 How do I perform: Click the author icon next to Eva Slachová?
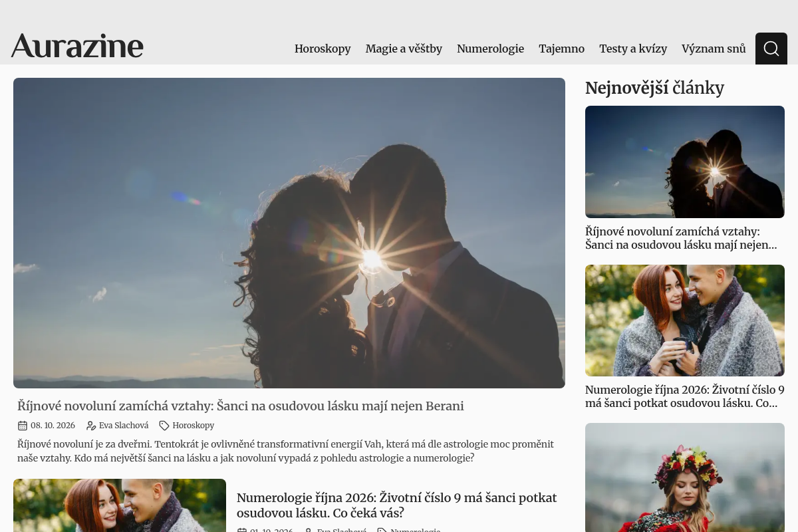click(x=91, y=426)
